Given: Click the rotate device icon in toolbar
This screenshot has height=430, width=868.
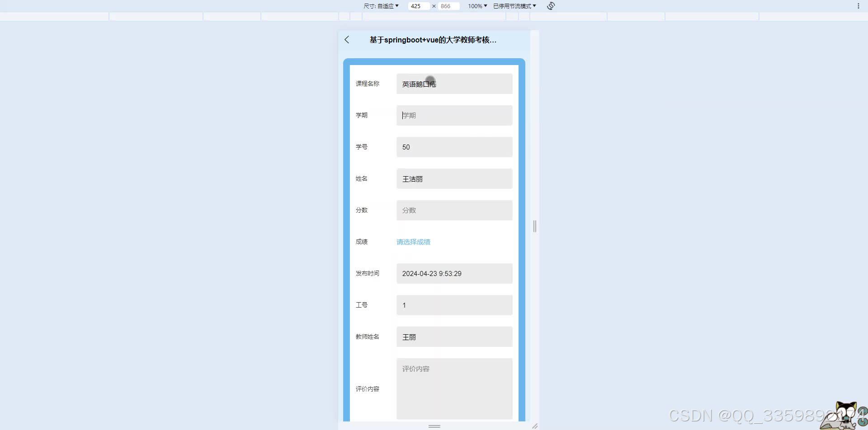Looking at the screenshot, I should coord(551,6).
